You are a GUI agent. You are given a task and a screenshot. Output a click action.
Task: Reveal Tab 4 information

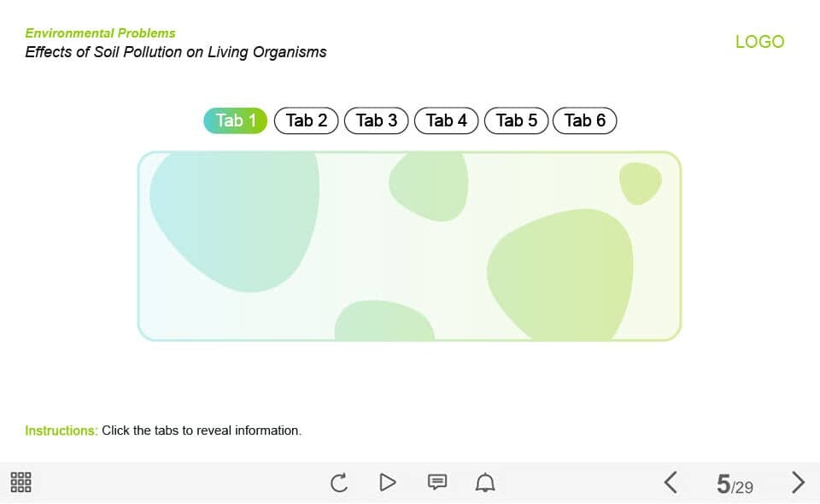pos(447,120)
